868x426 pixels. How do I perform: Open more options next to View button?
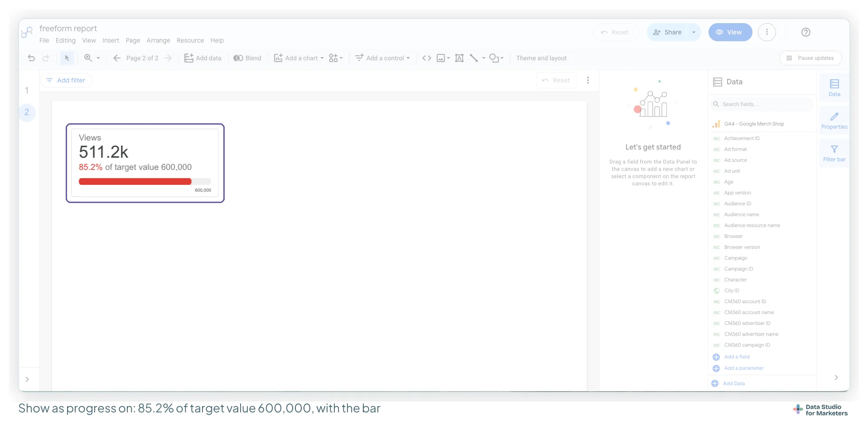click(767, 32)
